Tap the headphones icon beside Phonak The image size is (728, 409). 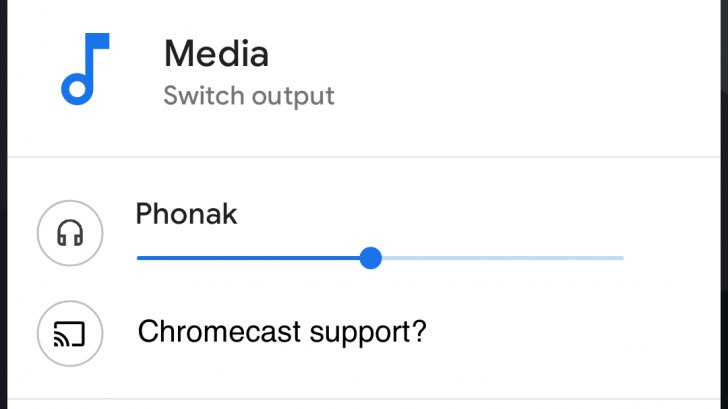[x=70, y=233]
